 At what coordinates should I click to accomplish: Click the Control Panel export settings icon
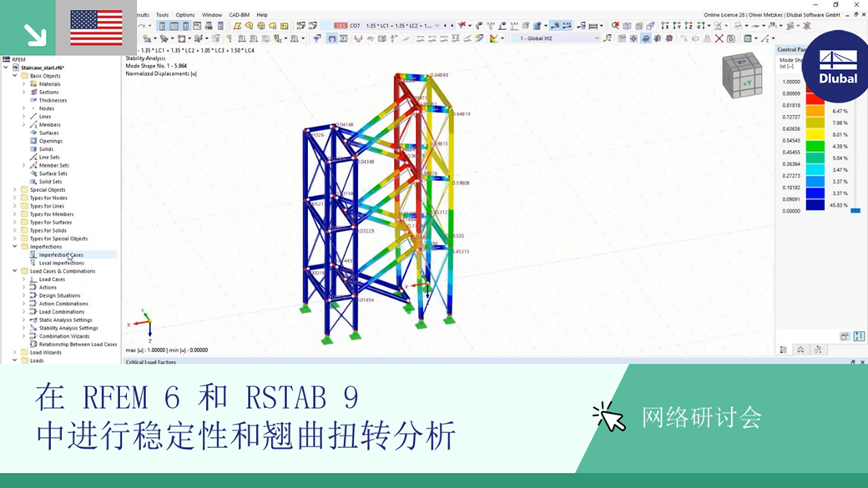tap(845, 336)
